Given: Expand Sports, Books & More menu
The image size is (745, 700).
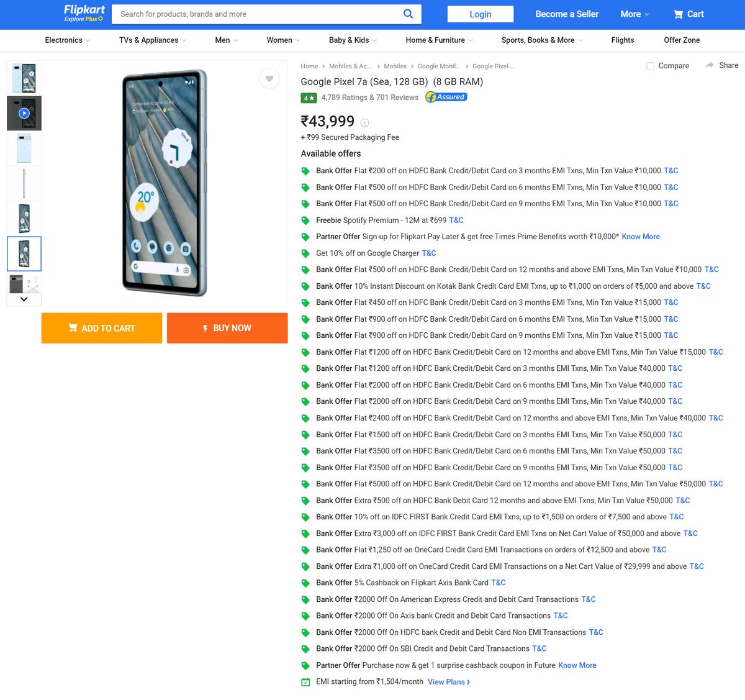Looking at the screenshot, I should 543,40.
